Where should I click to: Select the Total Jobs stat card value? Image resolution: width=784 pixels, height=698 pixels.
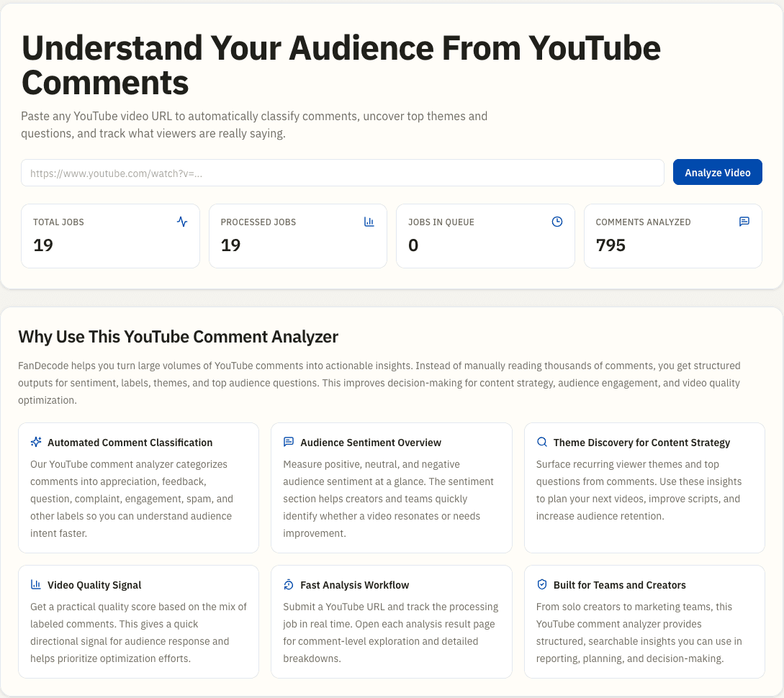point(43,245)
